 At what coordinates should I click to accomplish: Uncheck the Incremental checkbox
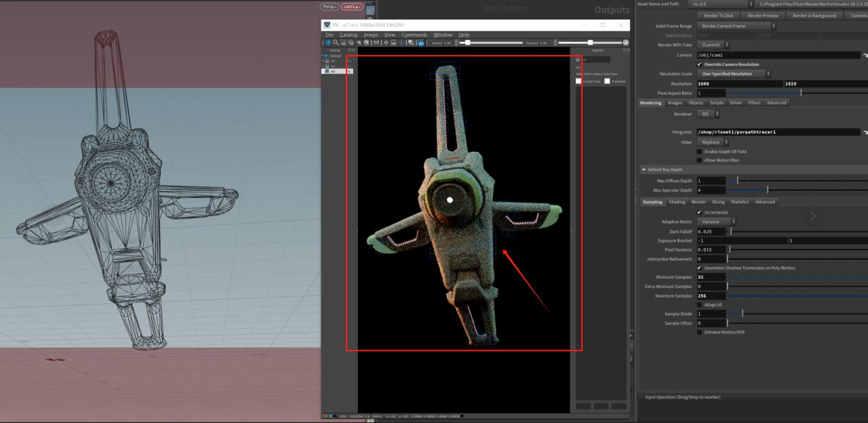pyautogui.click(x=700, y=212)
